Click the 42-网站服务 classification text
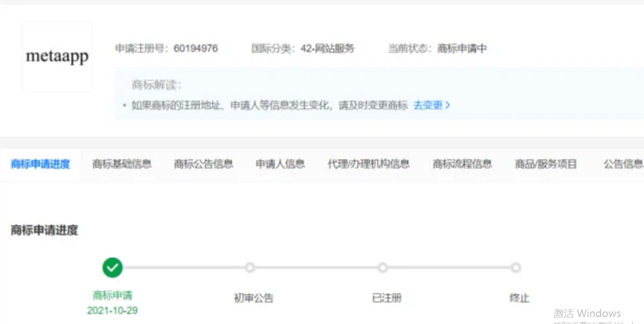644x324 pixels. 328,49
